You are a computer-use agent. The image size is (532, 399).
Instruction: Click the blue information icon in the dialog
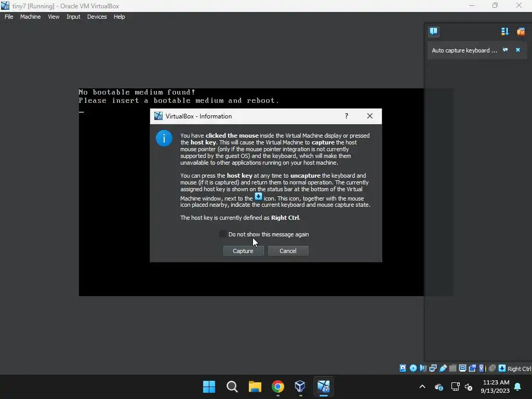pyautogui.click(x=164, y=138)
